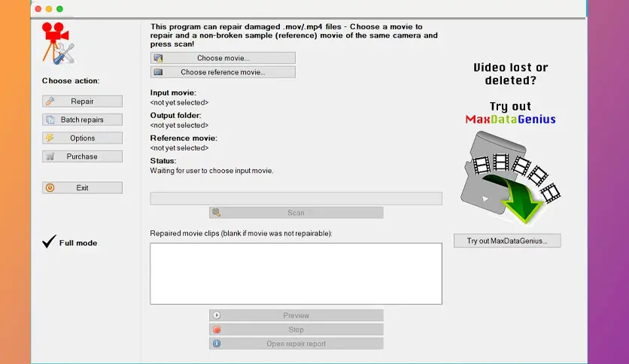
Task: Click the documents icon on Batch repairs
Action: point(50,120)
